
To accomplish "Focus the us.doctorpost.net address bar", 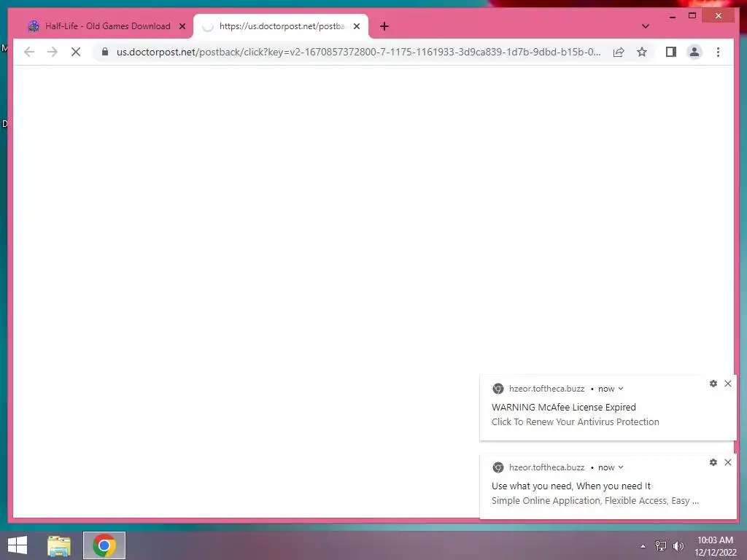I will tap(358, 52).
